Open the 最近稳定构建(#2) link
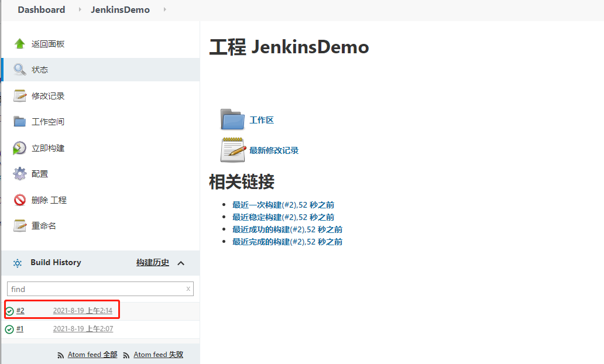 (x=283, y=217)
